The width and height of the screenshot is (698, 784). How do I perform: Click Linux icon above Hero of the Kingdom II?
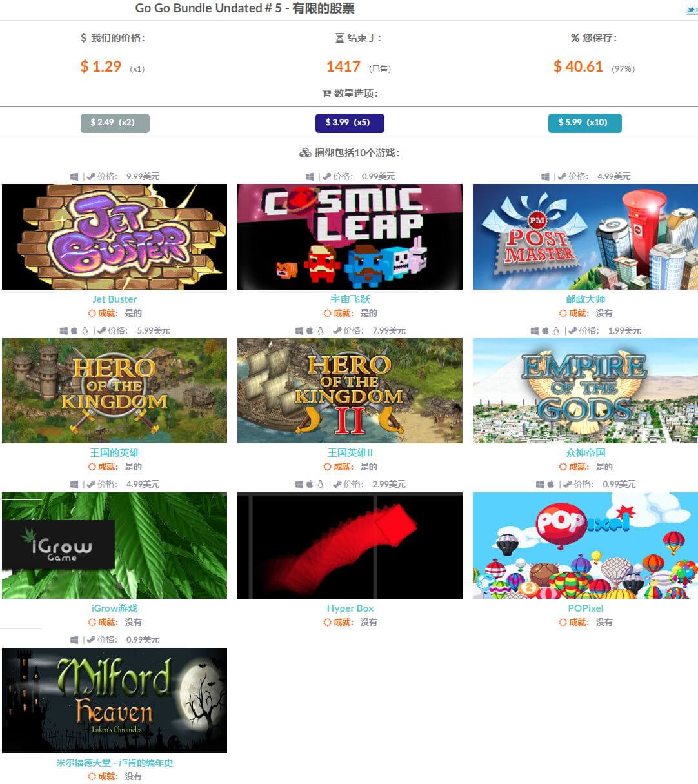(320, 330)
